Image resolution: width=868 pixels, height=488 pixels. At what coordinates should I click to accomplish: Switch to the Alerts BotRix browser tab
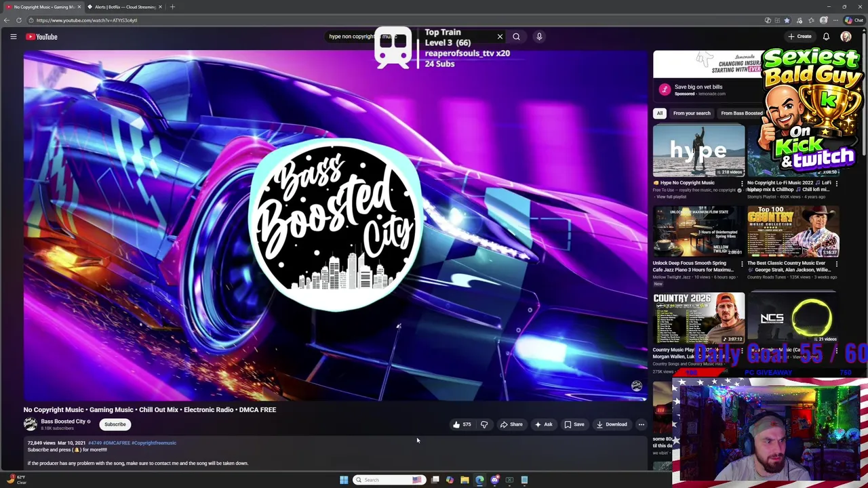click(124, 7)
